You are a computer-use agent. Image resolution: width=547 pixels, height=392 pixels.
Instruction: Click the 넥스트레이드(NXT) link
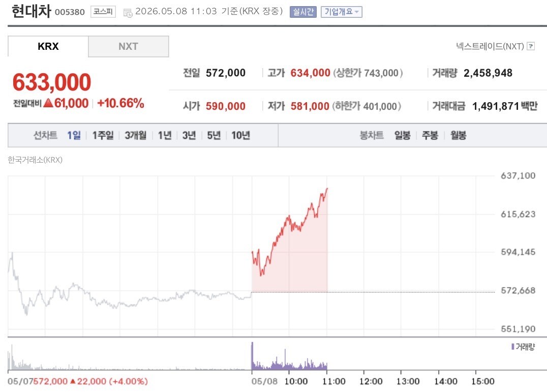click(x=490, y=46)
